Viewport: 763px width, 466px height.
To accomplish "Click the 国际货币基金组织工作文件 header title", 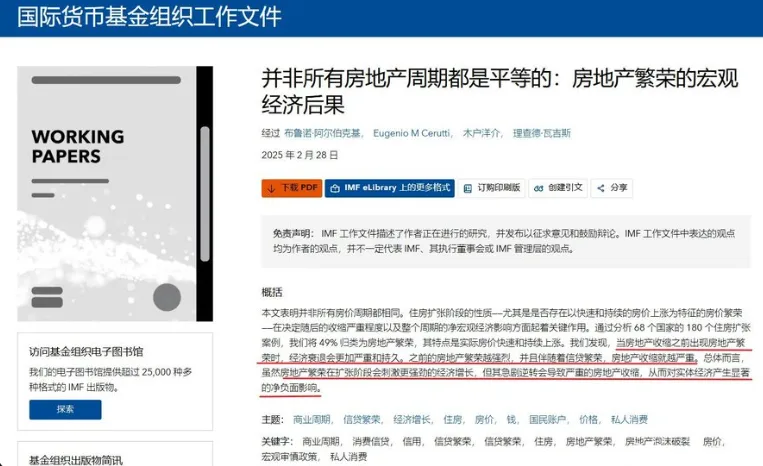I will [149, 17].
